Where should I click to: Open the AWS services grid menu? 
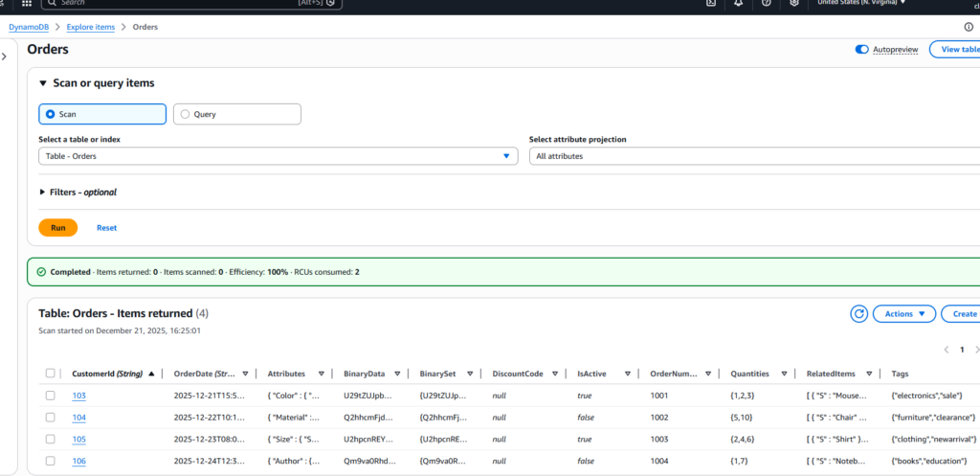[x=27, y=3]
